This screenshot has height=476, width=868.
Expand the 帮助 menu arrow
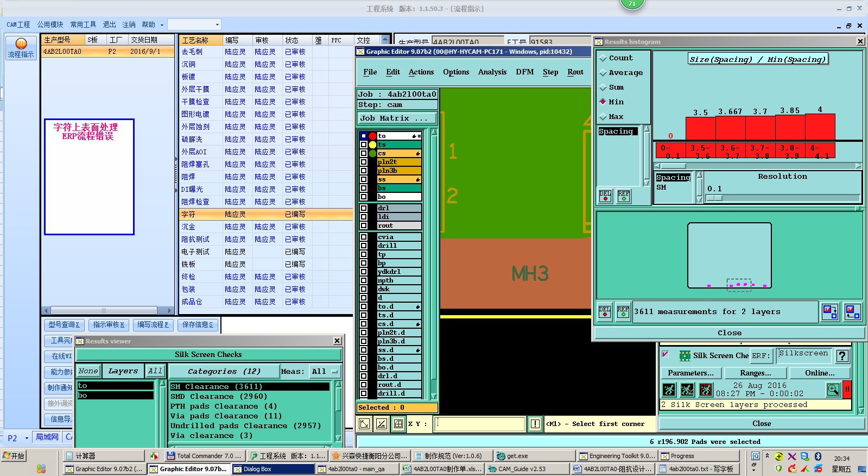[x=162, y=25]
